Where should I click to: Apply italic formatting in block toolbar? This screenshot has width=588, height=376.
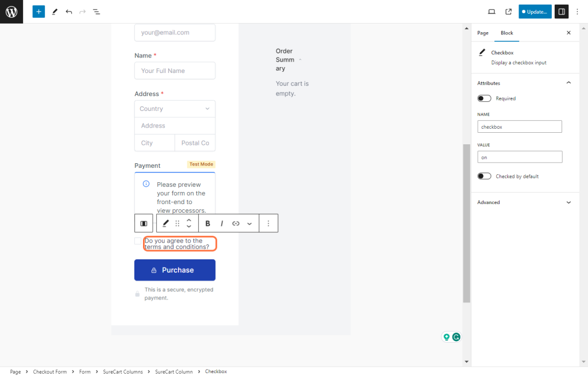click(222, 223)
